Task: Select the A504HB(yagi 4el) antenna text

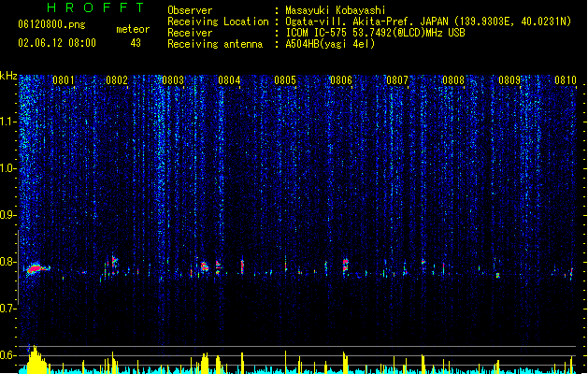Action: point(330,44)
